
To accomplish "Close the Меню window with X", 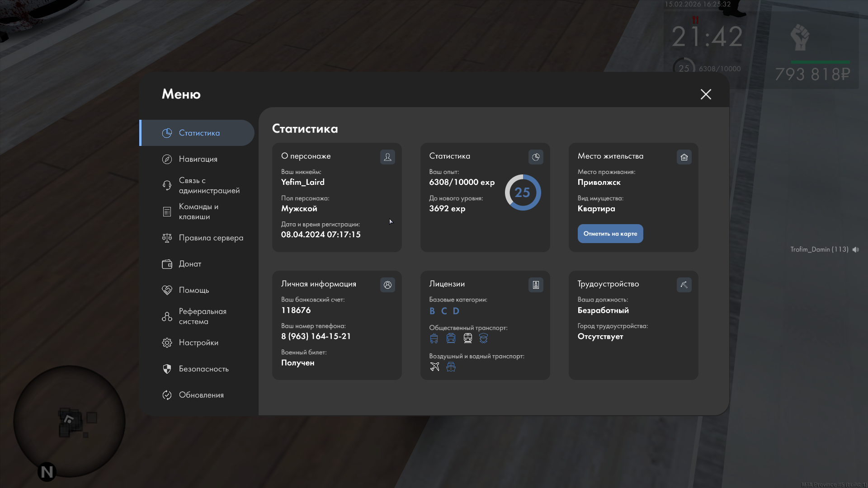I will [706, 94].
